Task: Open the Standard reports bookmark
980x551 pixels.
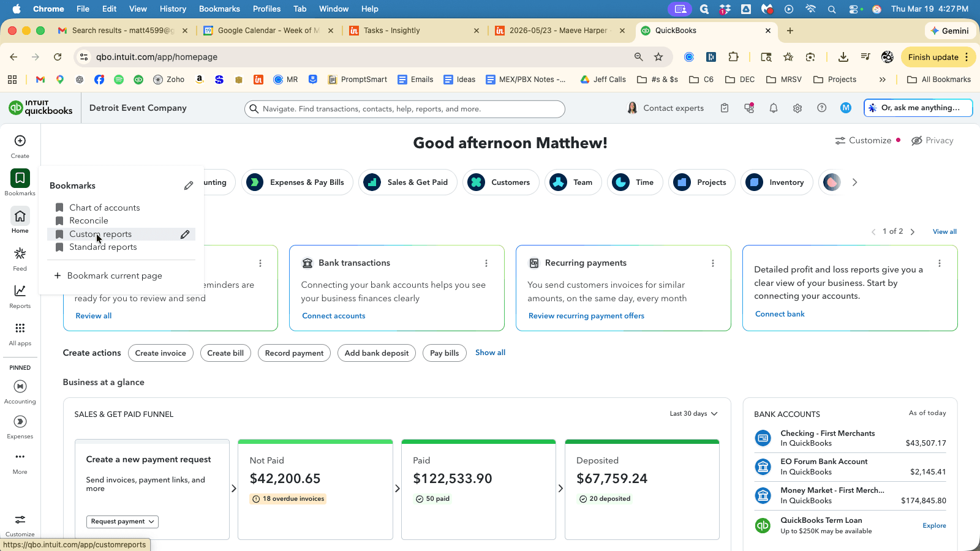Action: [103, 247]
